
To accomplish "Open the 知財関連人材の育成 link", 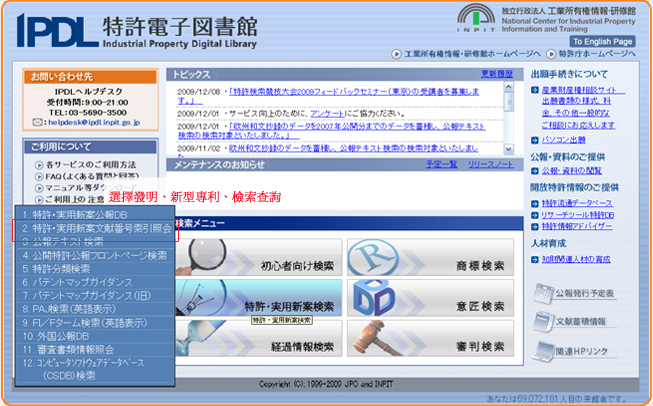I will point(576,259).
